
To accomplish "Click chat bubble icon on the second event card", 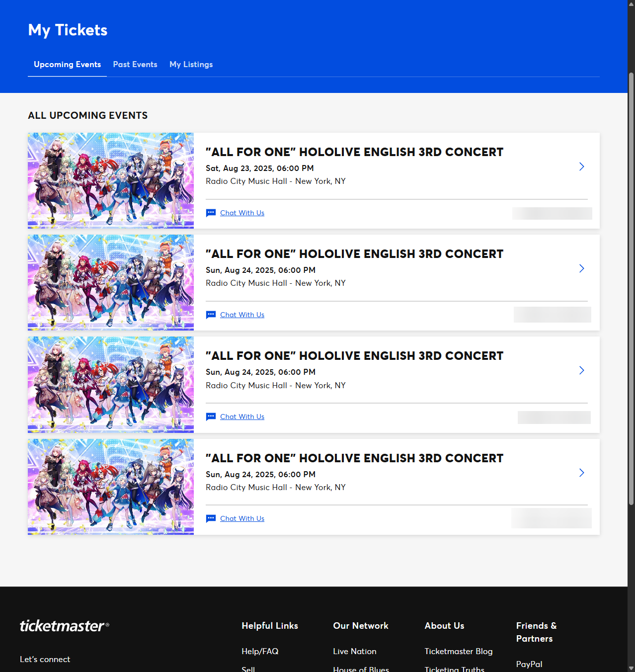I will point(211,315).
